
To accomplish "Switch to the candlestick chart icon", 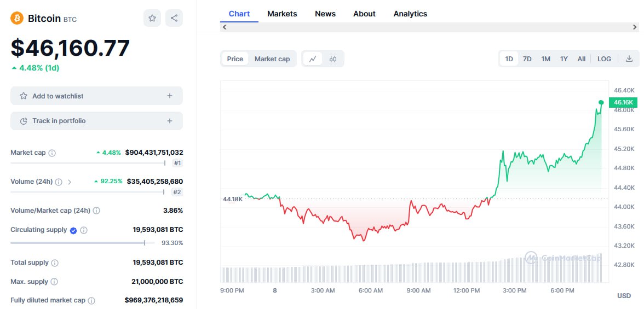I will (333, 59).
